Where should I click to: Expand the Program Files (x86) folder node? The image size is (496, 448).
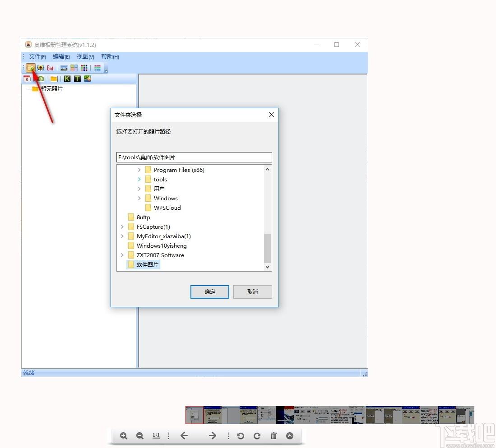[139, 170]
